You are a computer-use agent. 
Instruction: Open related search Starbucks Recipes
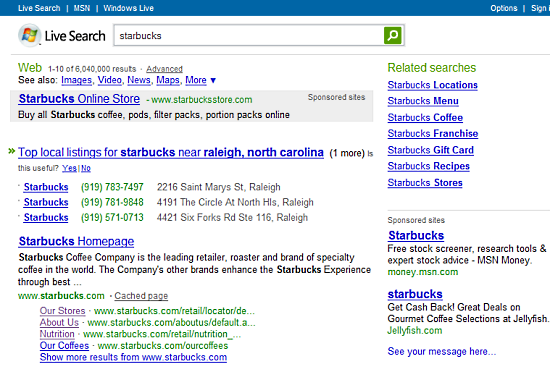pos(429,166)
